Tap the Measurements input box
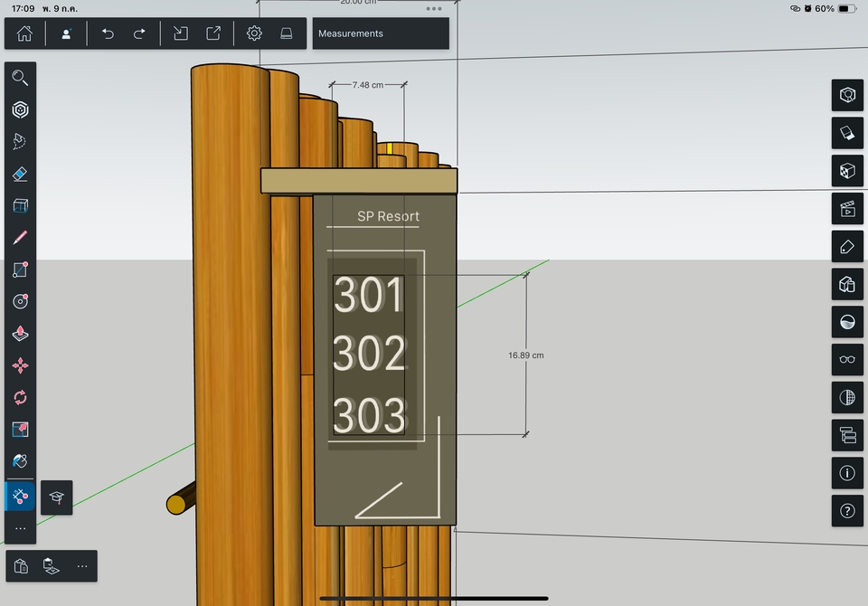Screen dimensions: 868x606 pos(381,33)
